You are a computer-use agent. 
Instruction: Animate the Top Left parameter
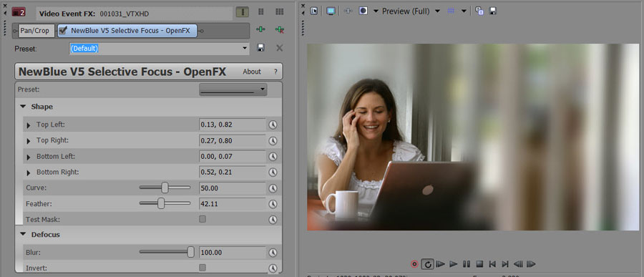pos(273,125)
